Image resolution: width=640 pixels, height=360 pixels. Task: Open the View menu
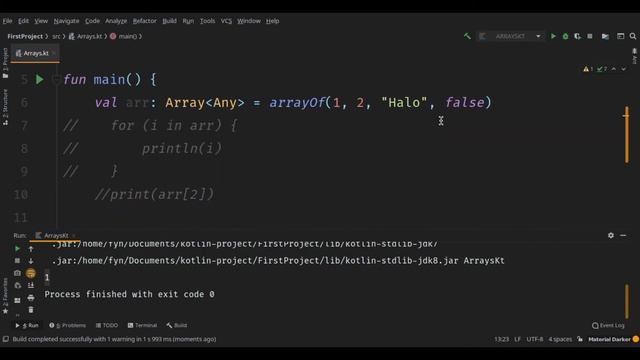point(41,21)
